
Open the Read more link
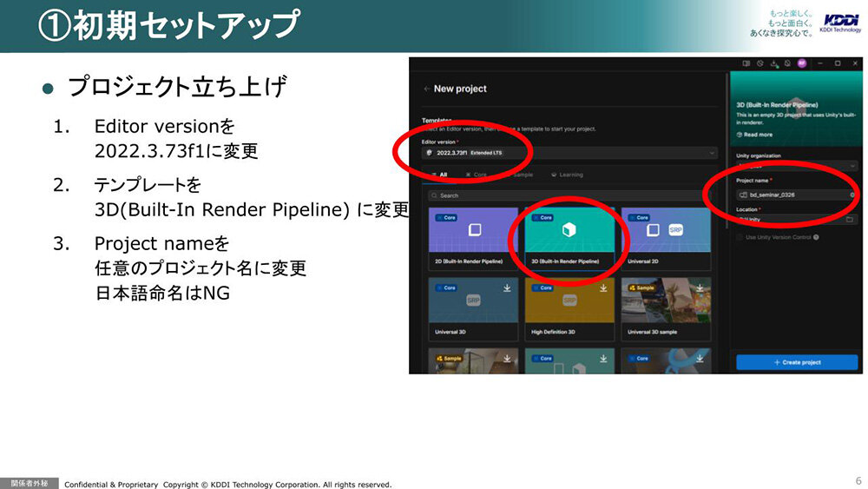tap(753, 135)
